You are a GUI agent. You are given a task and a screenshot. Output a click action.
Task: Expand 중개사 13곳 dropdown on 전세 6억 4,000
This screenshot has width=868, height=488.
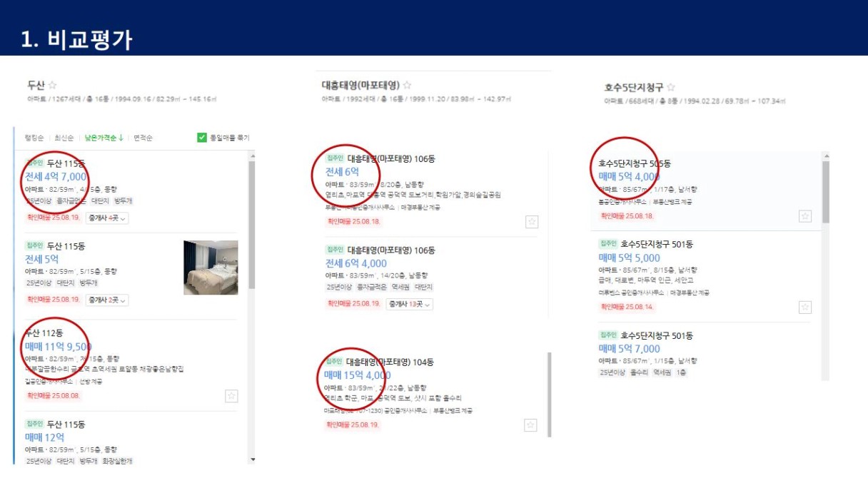[409, 305]
